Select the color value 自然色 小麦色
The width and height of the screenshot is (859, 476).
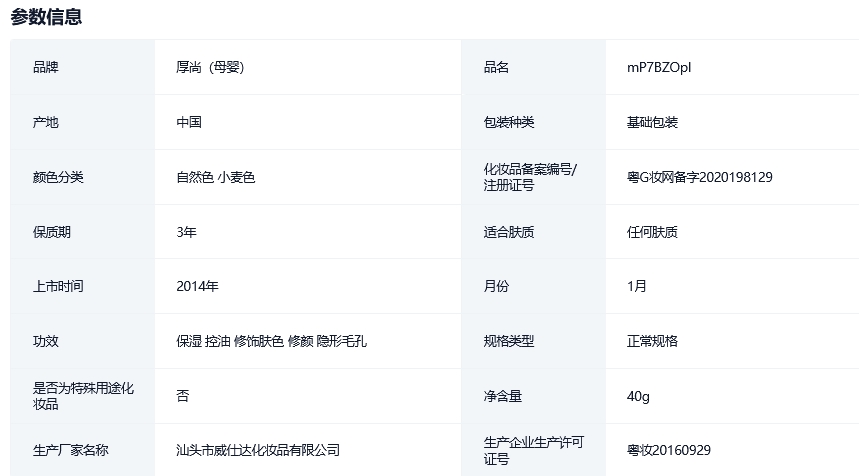216,177
